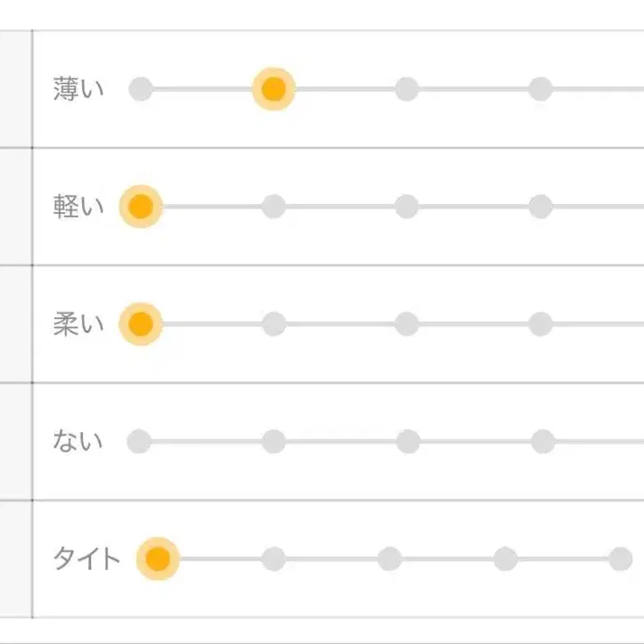644x644 pixels.
Task: Click the selected orange dot beside 軽い
Action: 141,207
